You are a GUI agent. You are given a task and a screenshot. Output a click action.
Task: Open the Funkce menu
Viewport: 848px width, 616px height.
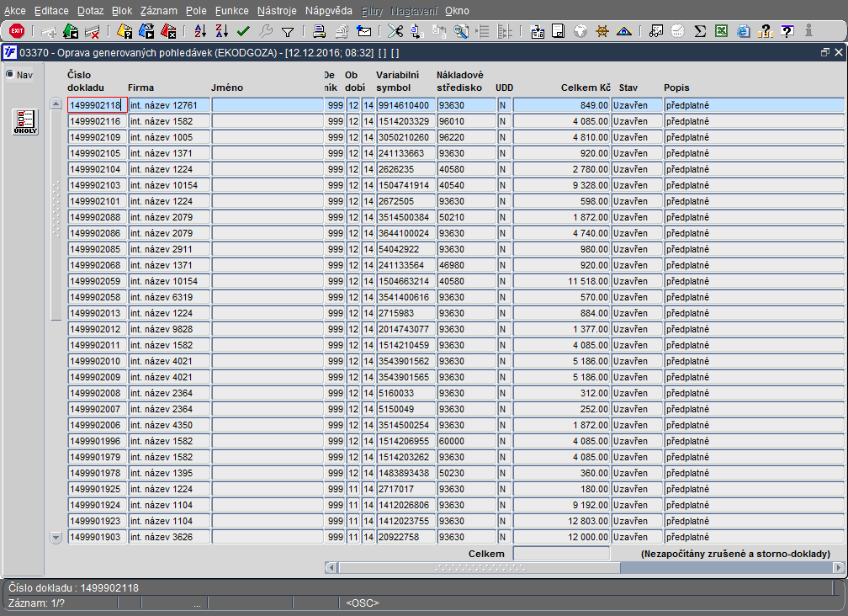pyautogui.click(x=232, y=11)
